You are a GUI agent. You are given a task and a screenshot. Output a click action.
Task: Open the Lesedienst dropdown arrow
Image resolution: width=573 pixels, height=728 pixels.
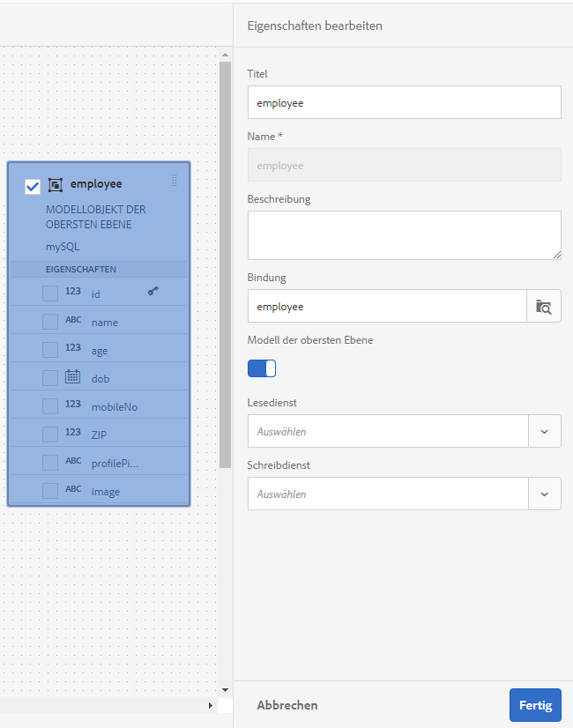[545, 431]
